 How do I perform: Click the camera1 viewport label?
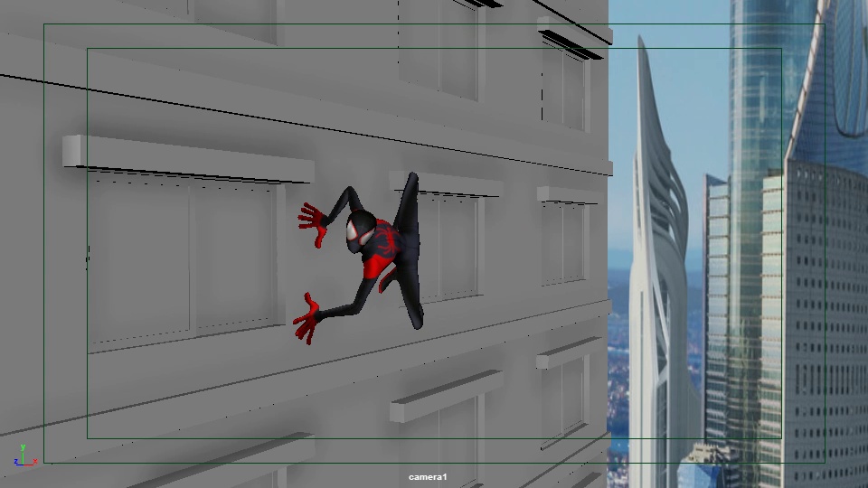point(428,477)
